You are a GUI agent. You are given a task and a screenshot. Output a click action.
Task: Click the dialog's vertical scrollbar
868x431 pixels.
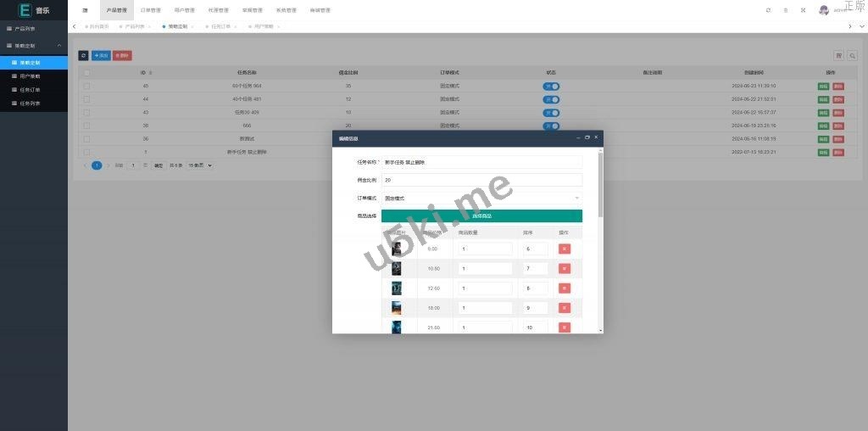coord(601,187)
